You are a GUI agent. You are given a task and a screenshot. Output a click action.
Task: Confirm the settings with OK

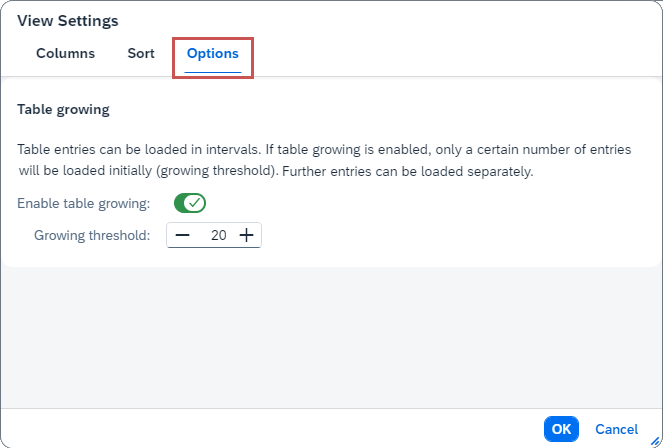point(561,429)
